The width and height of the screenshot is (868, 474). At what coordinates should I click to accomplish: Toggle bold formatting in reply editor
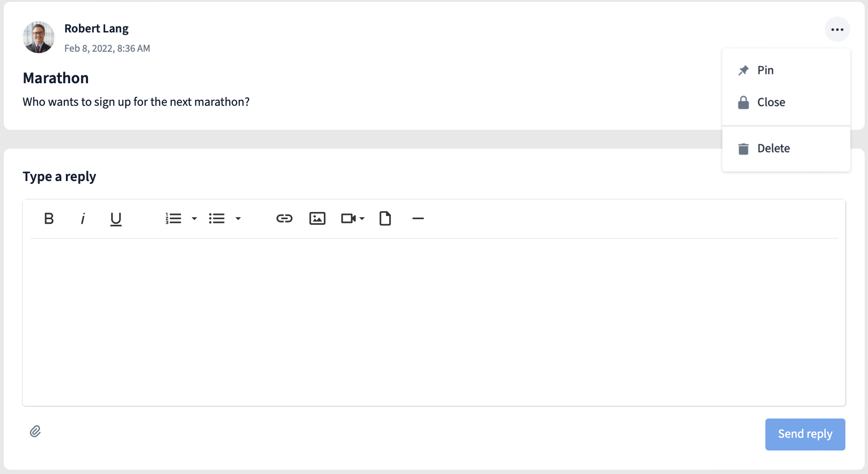click(49, 219)
